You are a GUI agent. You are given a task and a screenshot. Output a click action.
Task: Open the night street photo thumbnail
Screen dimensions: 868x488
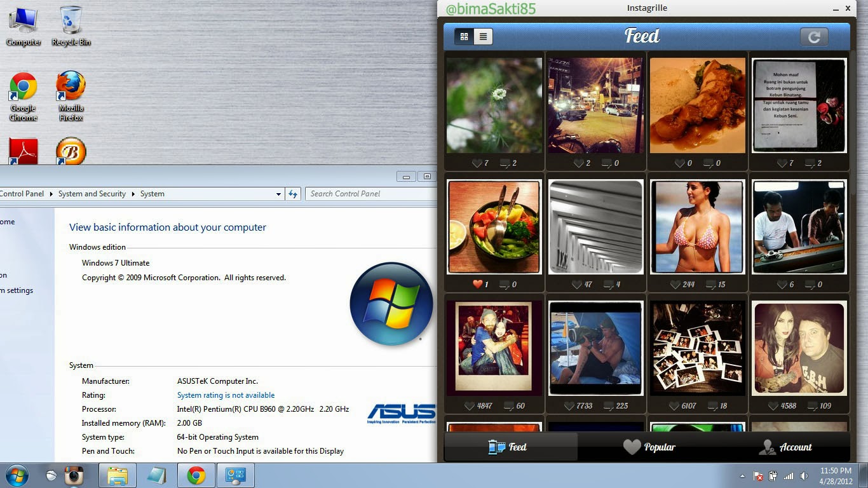(x=595, y=105)
